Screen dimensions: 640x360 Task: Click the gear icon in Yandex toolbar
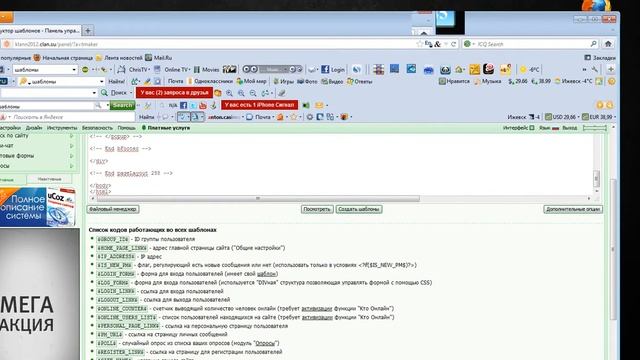coord(310,117)
